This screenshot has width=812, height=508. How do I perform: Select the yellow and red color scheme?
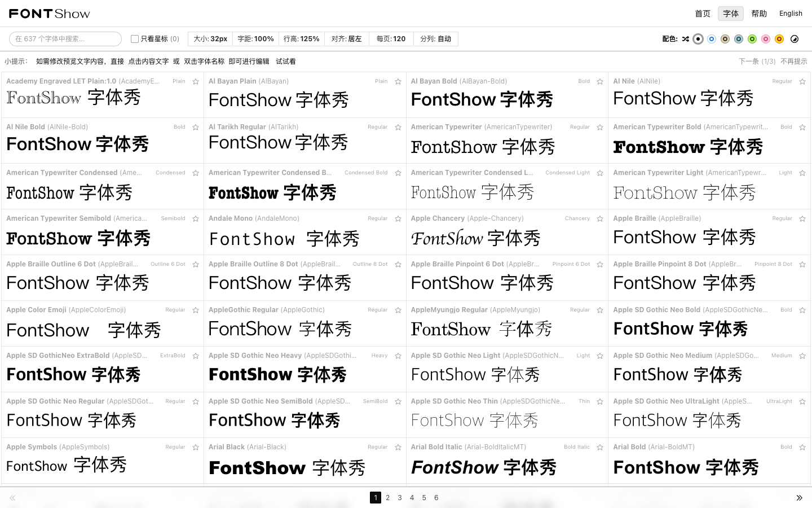point(779,39)
